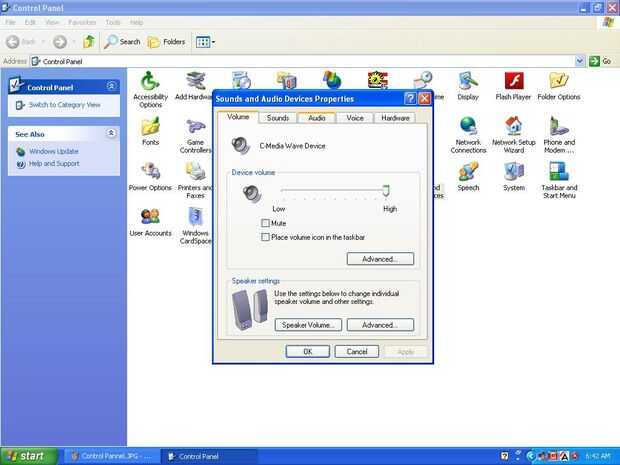Click the dialog help question-mark button
The height and width of the screenshot is (465, 620).
[410, 98]
